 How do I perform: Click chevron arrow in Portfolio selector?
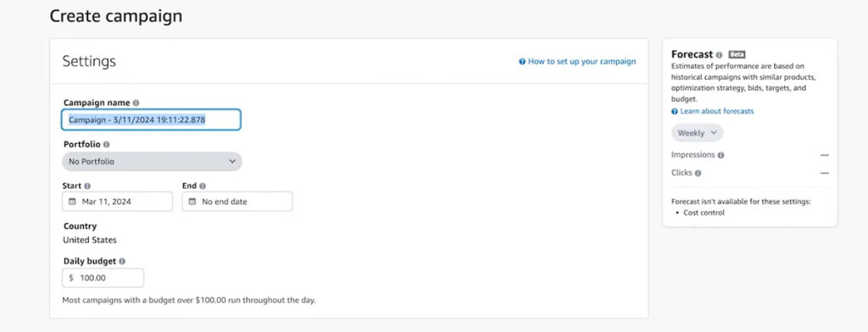click(232, 162)
